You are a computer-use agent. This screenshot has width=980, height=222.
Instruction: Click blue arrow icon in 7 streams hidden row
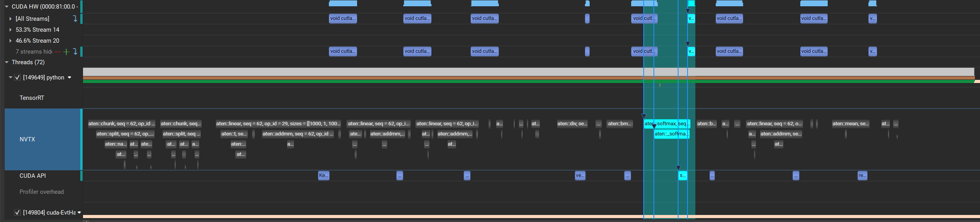click(75, 51)
